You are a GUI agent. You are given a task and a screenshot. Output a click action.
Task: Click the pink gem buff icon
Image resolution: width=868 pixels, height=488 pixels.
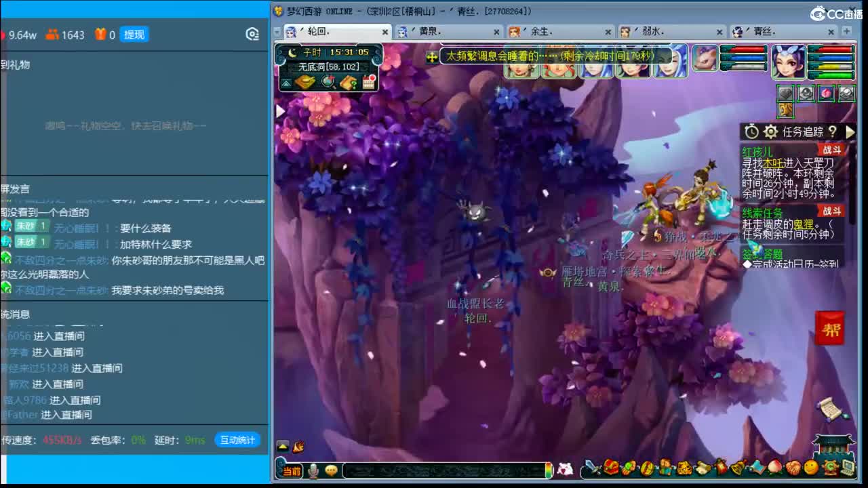[x=826, y=93]
